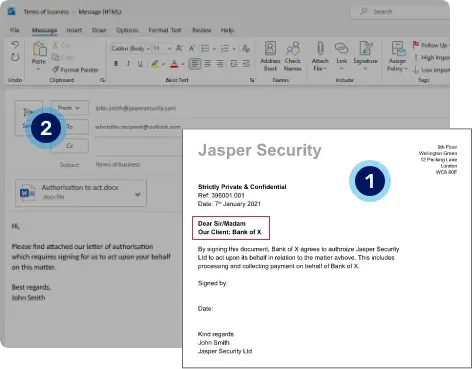The image size is (472, 369).
Task: Activate the Format Painter tool
Action: pos(75,70)
